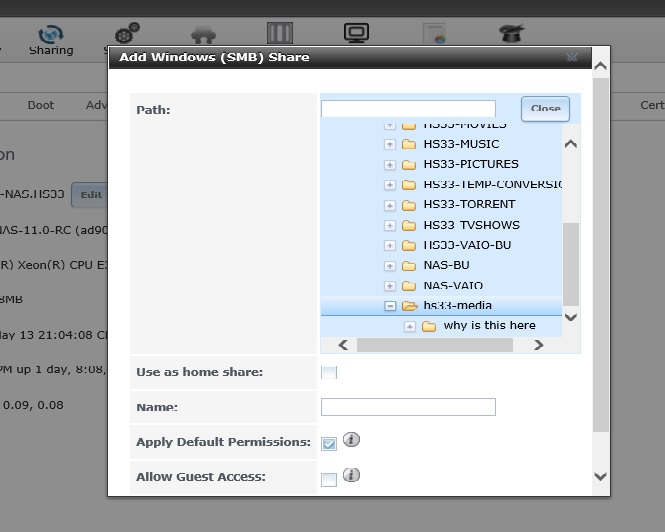665x532 pixels.
Task: Click the gears Services icon in toolbar
Action: 127,33
